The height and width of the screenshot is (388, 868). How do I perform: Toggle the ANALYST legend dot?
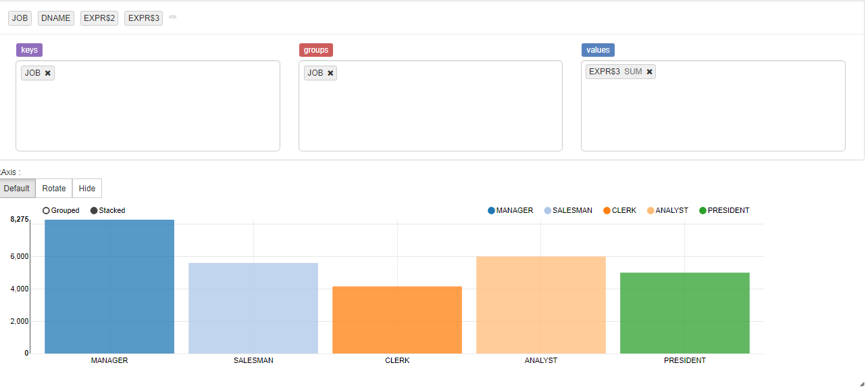click(x=650, y=211)
